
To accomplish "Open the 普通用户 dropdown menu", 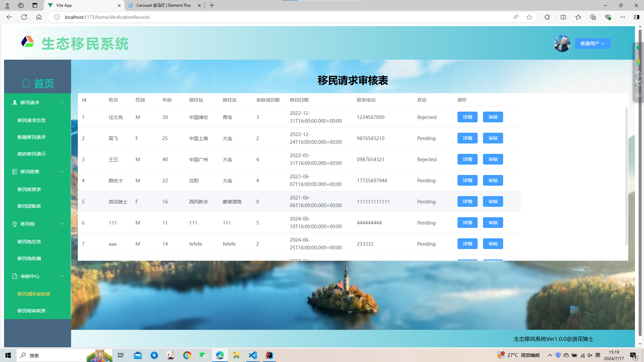I will [593, 44].
